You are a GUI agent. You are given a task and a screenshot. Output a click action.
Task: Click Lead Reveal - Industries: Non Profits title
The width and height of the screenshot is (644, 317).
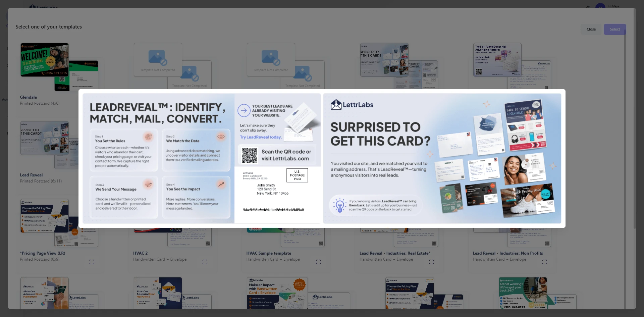point(508,253)
